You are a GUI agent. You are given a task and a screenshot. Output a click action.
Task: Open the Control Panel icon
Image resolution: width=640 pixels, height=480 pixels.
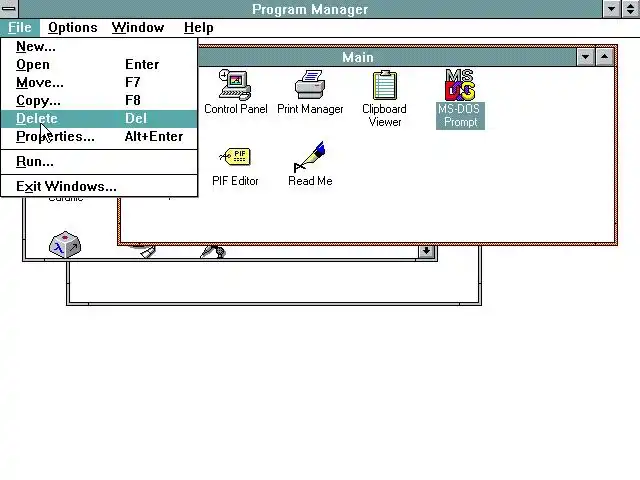236,92
